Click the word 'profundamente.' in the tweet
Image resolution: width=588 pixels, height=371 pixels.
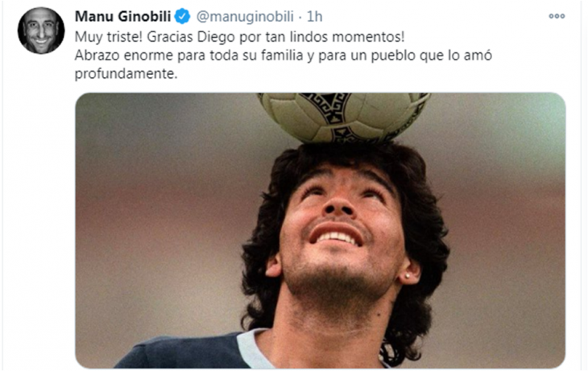coord(126,74)
